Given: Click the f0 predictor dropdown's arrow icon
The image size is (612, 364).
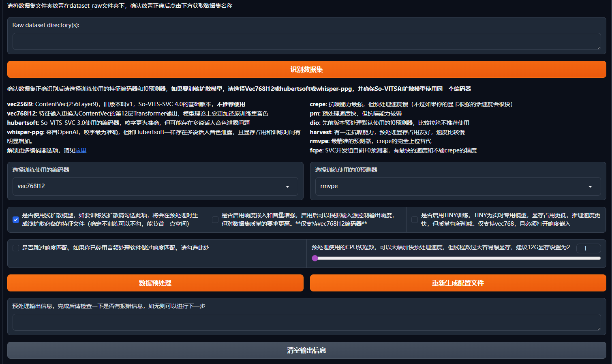Looking at the screenshot, I should [x=590, y=186].
